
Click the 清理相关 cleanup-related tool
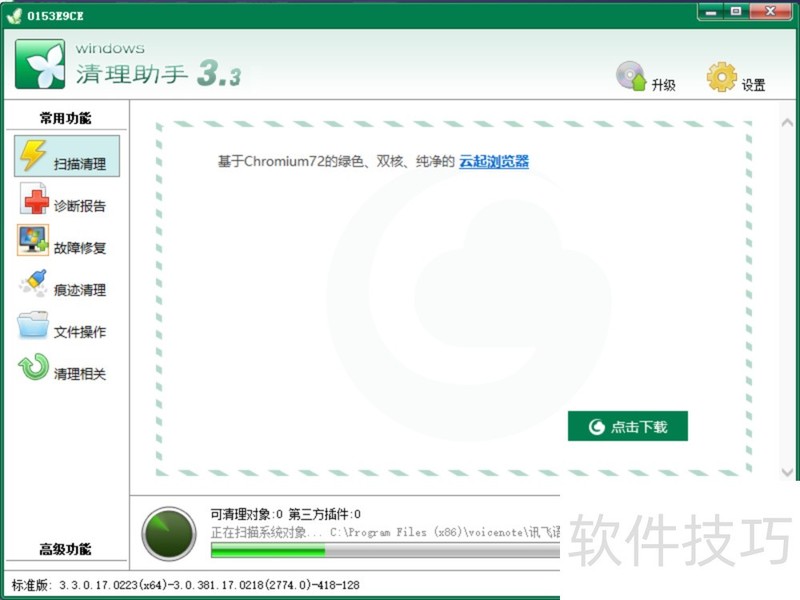pyautogui.click(x=66, y=372)
